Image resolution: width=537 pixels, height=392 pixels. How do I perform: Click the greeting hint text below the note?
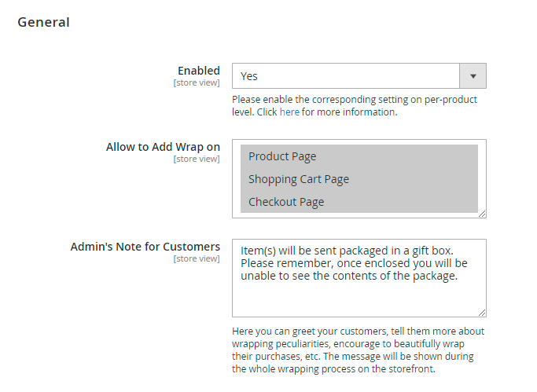(x=358, y=350)
